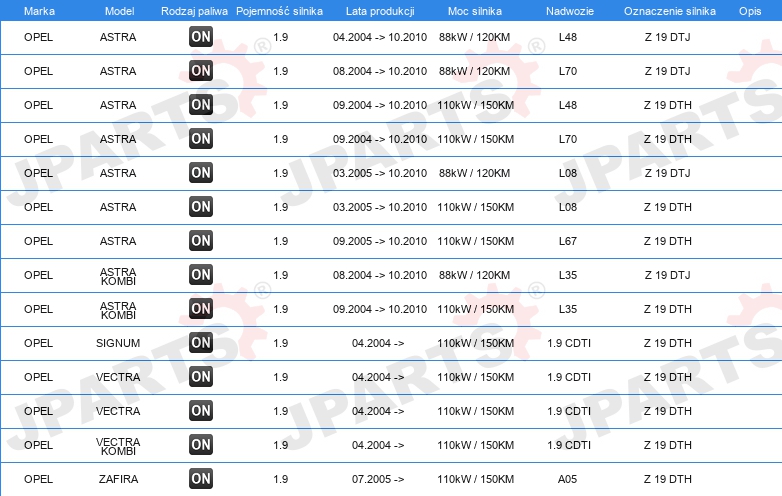Image resolution: width=782 pixels, height=496 pixels.
Task: Click the 110kW / 150KM cell in the Zafira row
Action: [x=475, y=479]
